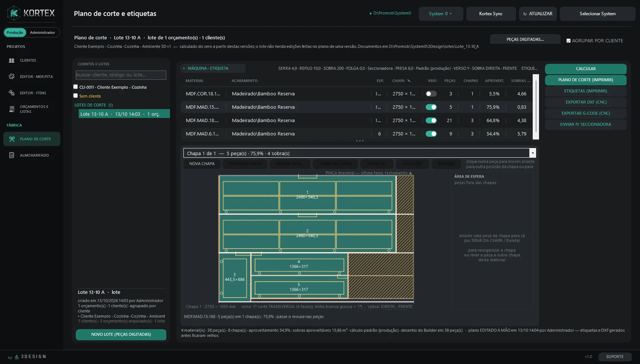Click Plano de Corte (Imprimir) button
Image resolution: width=640 pixels, height=364 pixels.
(585, 80)
